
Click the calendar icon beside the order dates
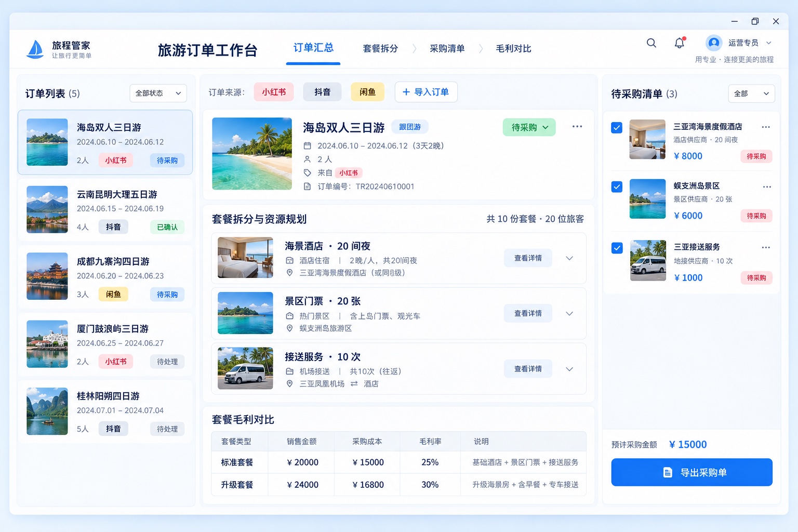(x=308, y=146)
